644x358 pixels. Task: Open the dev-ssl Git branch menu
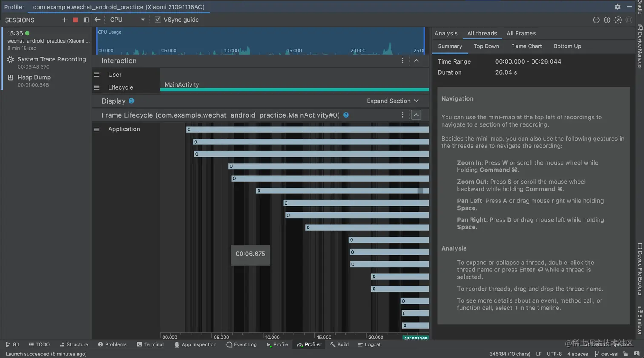pyautogui.click(x=606, y=354)
